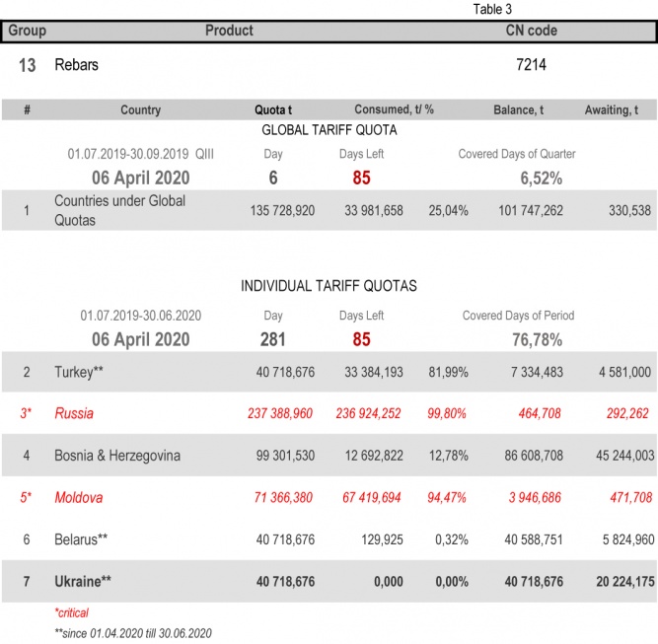Screen dimensions: 658x644
Task: Click CN code value 7214
Action: click(x=531, y=65)
